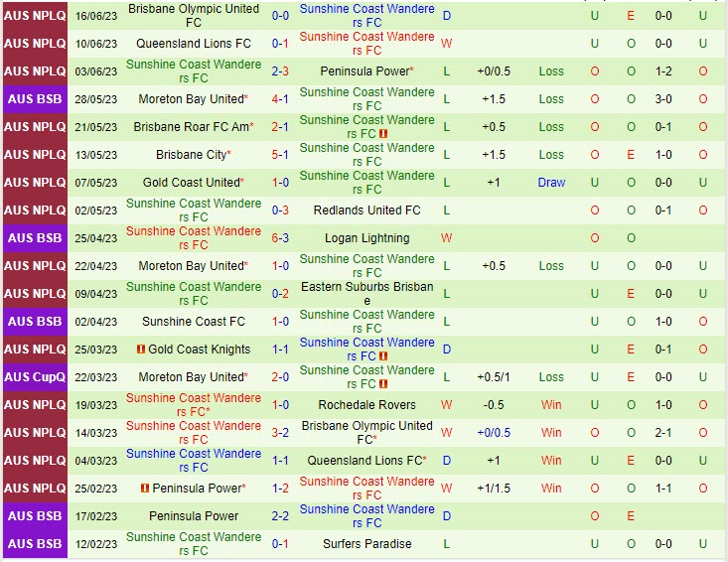Click red card icon in 21/05/23 match row
Image resolution: width=728 pixels, height=562 pixels.
pos(383,134)
